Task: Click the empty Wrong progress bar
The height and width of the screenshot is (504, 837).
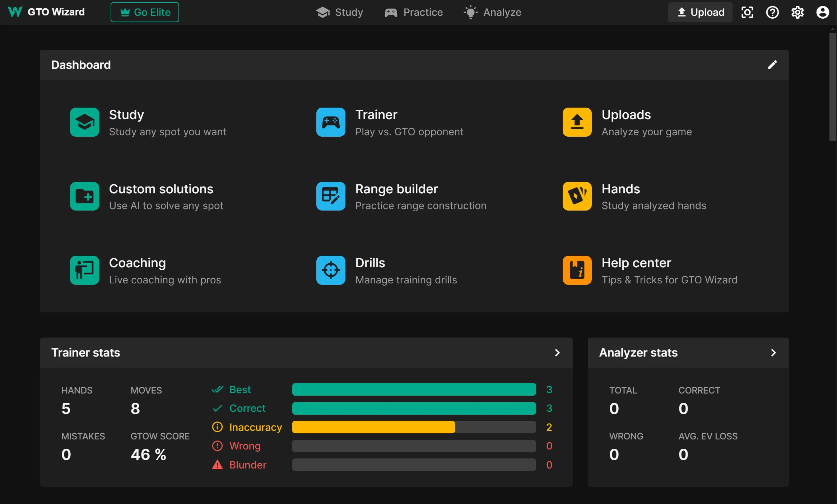Action: coord(414,446)
